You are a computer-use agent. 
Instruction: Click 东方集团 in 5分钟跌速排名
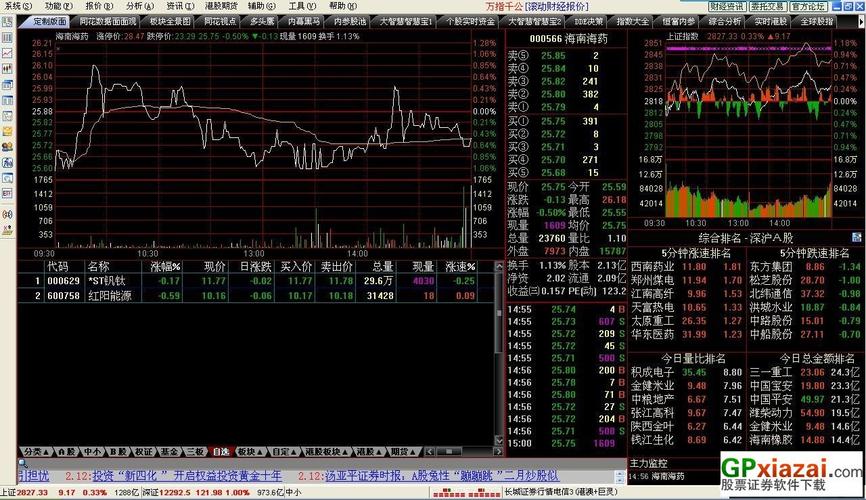(x=771, y=267)
